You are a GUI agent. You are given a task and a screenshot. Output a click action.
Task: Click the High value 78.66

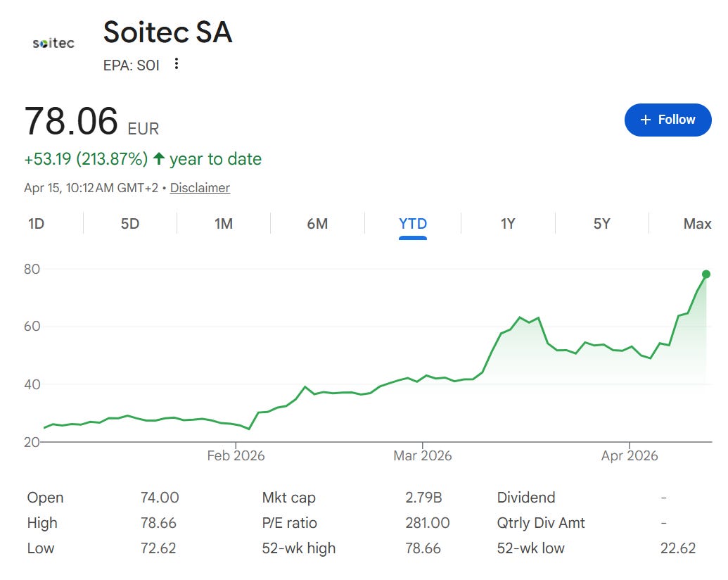pyautogui.click(x=158, y=523)
